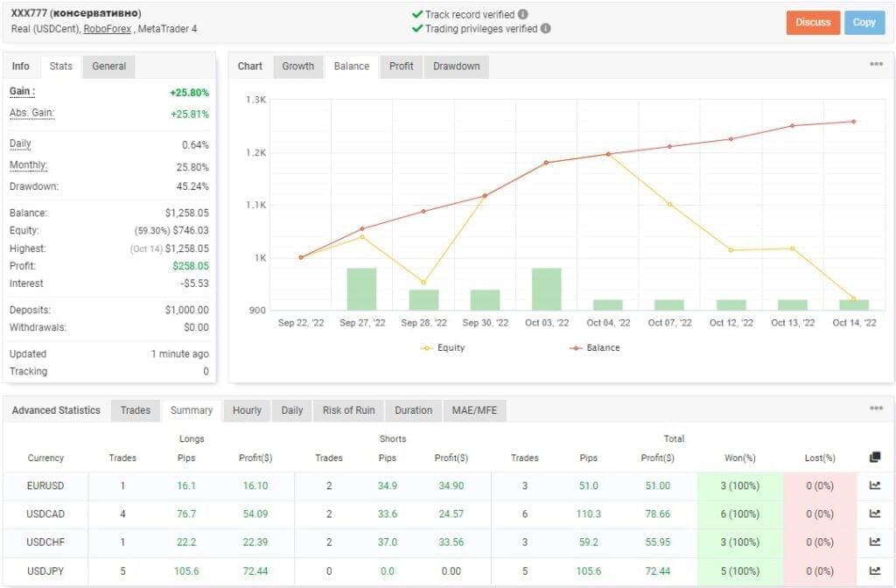
Task: Click the Copy button at top right
Action: (x=864, y=23)
